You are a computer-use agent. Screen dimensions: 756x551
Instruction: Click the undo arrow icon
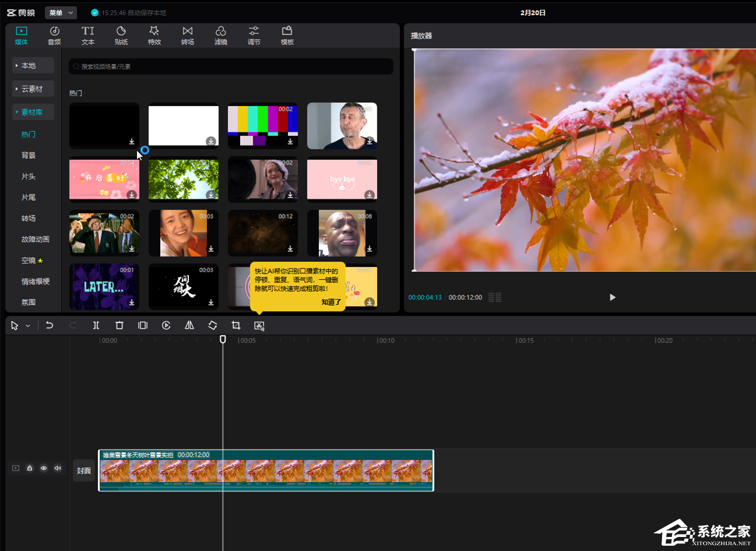point(50,325)
